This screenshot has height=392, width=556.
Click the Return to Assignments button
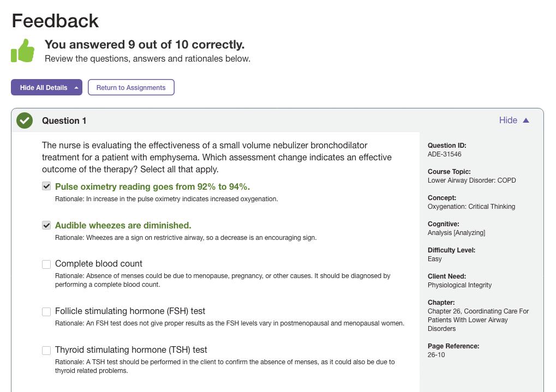131,88
